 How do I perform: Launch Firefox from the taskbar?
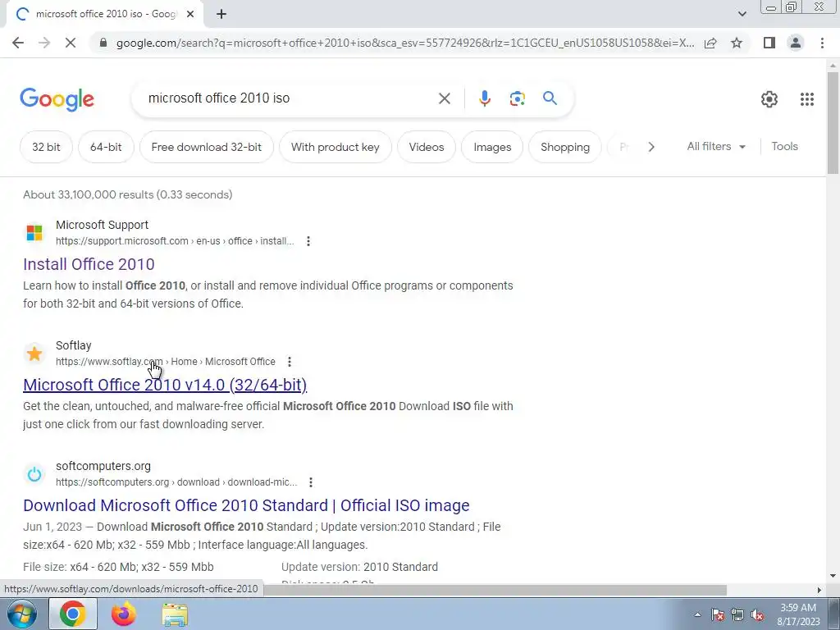click(124, 614)
